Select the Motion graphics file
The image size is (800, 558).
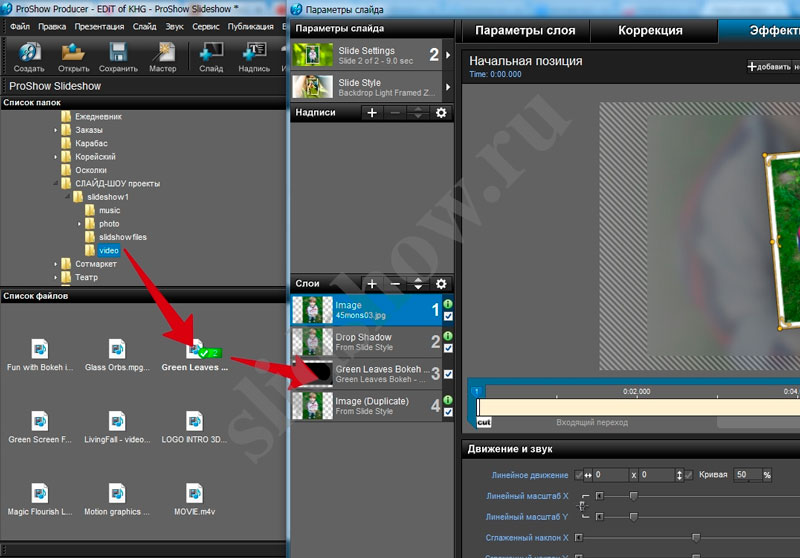117,499
